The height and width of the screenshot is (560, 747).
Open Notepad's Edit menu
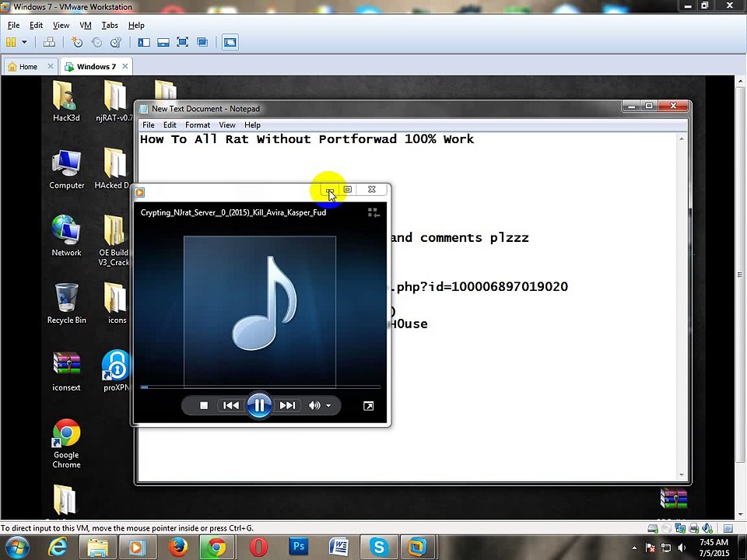(x=170, y=124)
